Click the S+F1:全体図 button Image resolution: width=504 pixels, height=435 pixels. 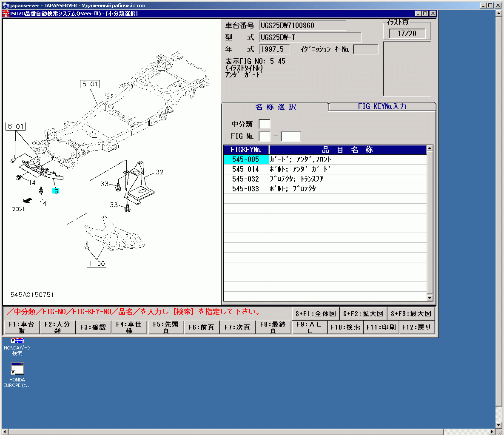tap(316, 313)
